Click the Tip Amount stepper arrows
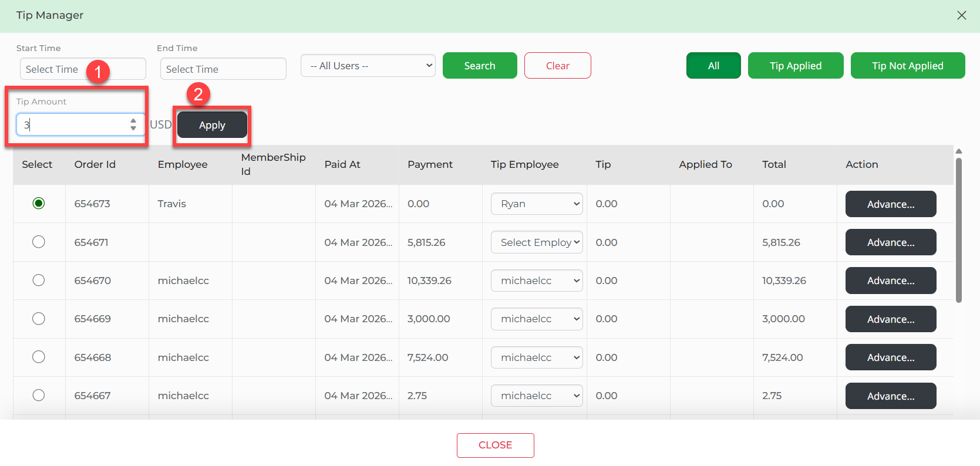The image size is (980, 466). (133, 124)
